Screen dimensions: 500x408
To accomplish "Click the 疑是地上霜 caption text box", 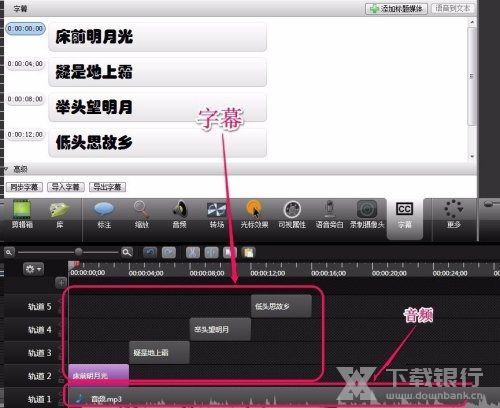I will pos(157,72).
